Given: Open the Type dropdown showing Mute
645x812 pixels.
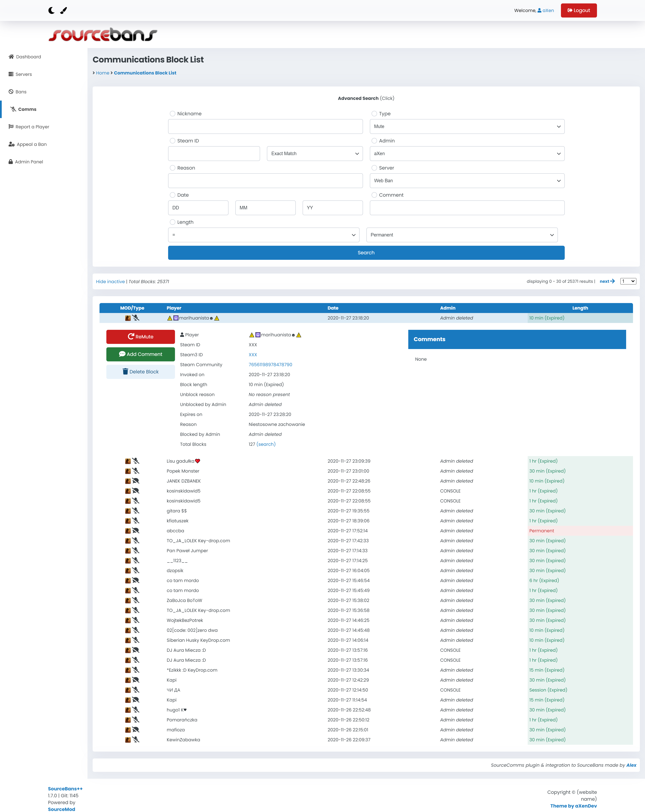Looking at the screenshot, I should point(467,126).
